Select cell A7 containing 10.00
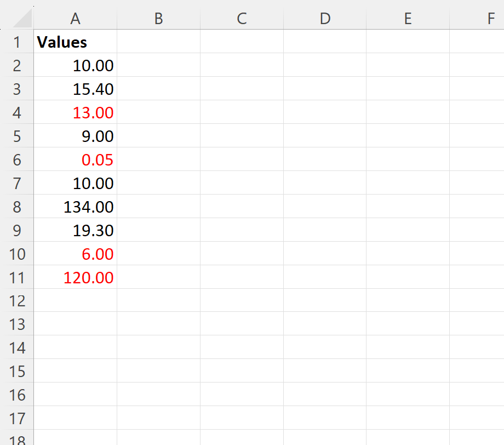The image size is (504, 445). (75, 182)
